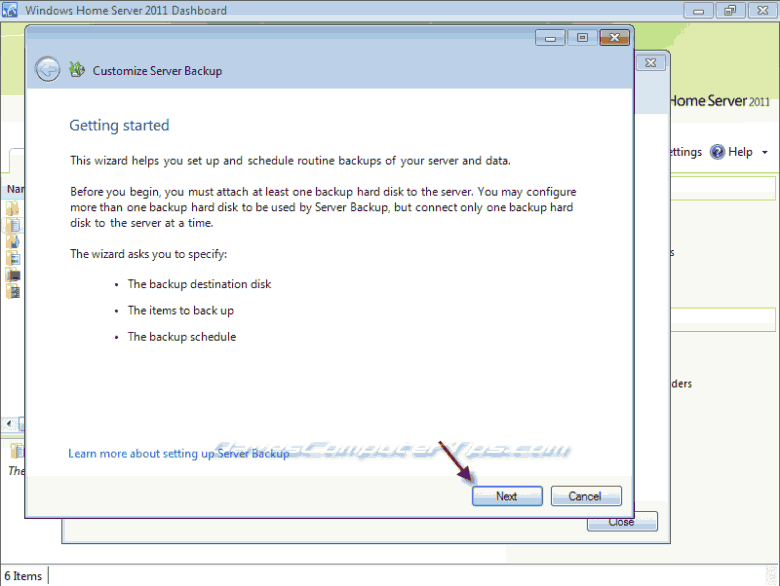Select the third folder icon in the Dashboard list
The width and height of the screenshot is (780, 586).
[x=13, y=241]
